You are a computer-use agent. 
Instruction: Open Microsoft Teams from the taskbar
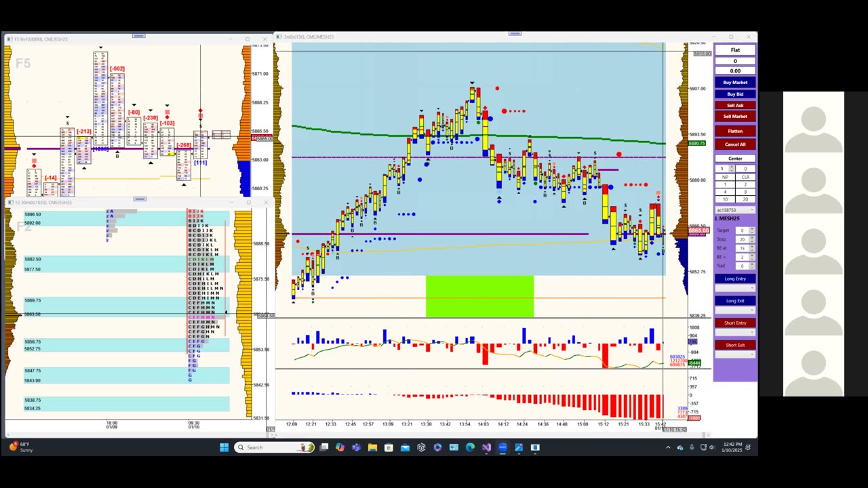tap(356, 447)
